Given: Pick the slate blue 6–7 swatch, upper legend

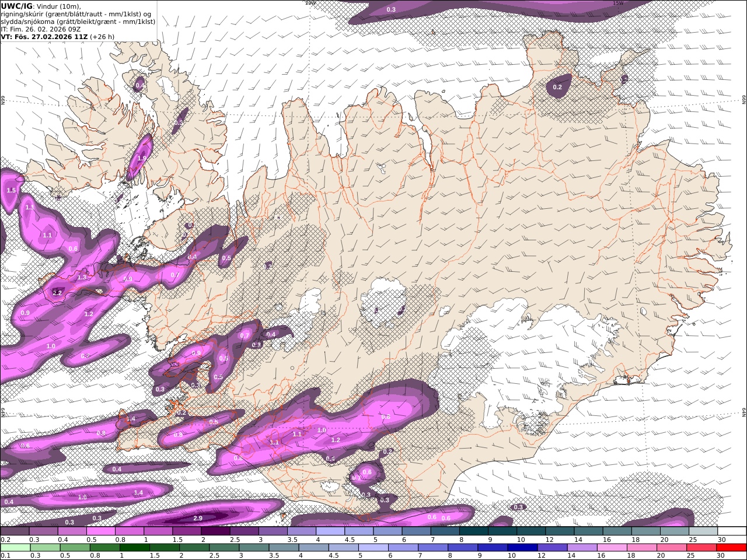Looking at the screenshot, I should coord(417,531).
